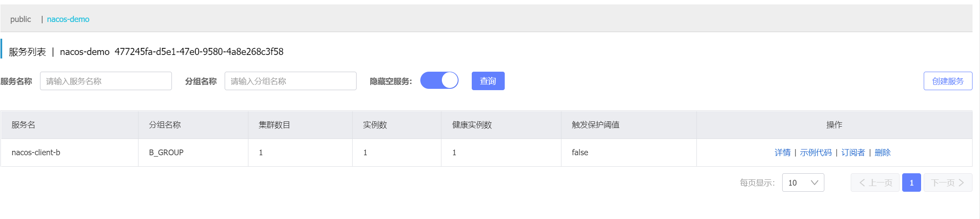The image size is (980, 219).
Task: Click the 服务名称 input field
Action: click(106, 81)
